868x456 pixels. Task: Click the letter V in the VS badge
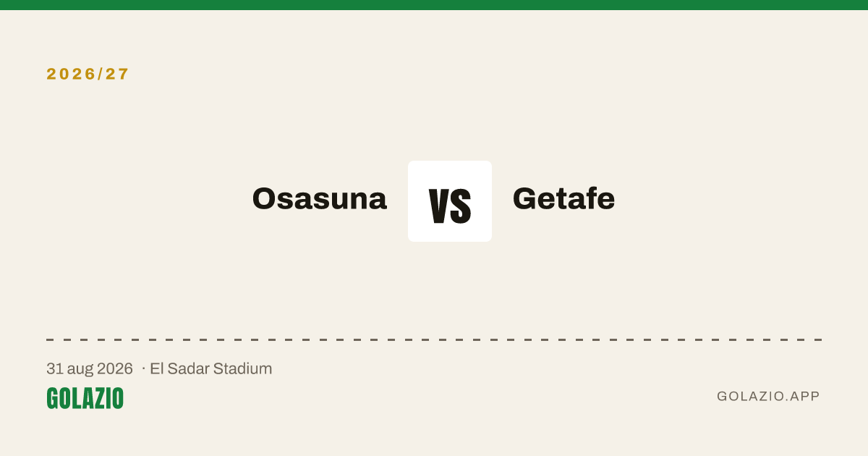(x=439, y=206)
